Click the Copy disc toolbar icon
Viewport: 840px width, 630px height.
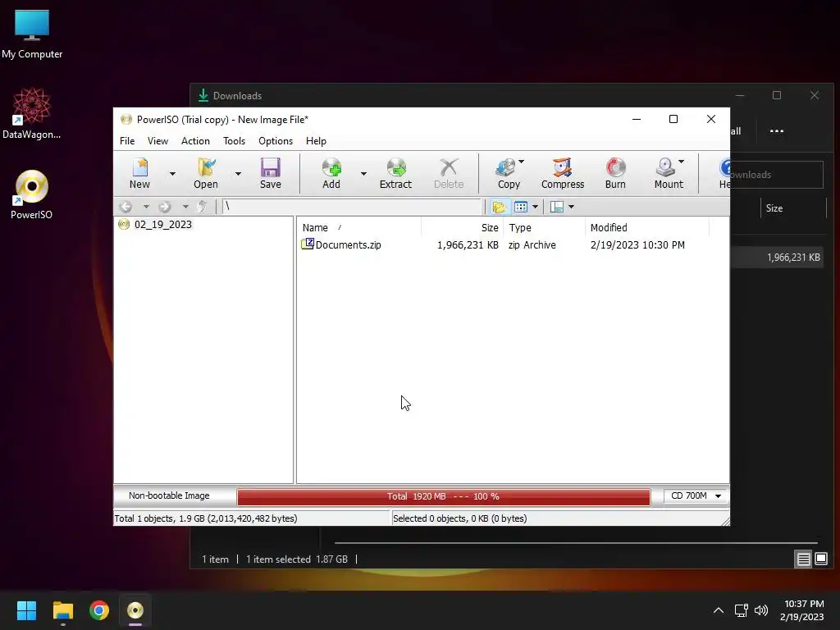click(509, 173)
